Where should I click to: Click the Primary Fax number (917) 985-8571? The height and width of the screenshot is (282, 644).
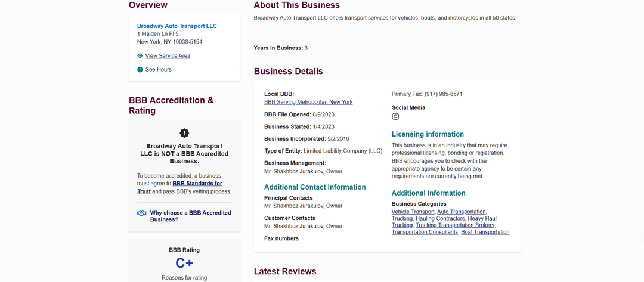click(443, 94)
